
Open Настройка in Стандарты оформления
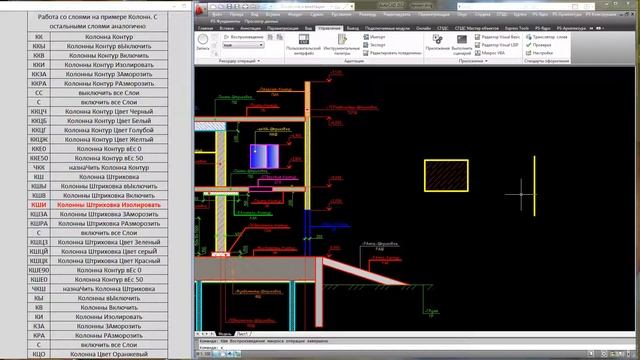point(539,53)
